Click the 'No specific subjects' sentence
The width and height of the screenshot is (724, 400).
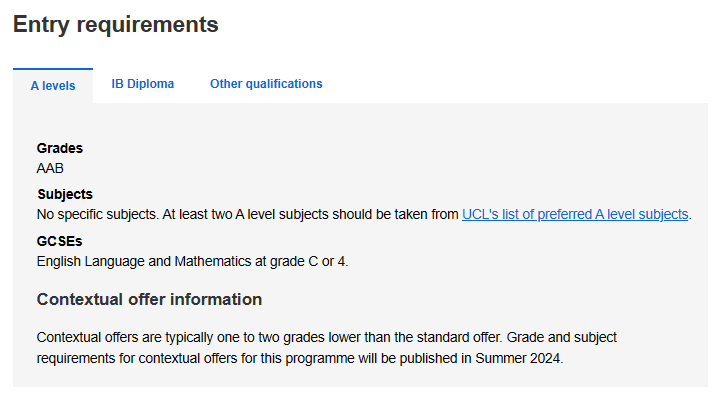pos(97,214)
